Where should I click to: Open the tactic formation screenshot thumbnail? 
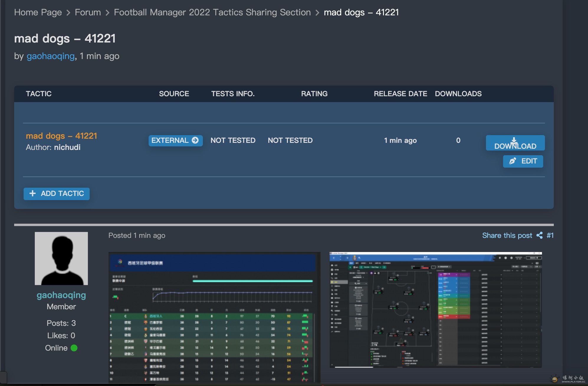436,310
